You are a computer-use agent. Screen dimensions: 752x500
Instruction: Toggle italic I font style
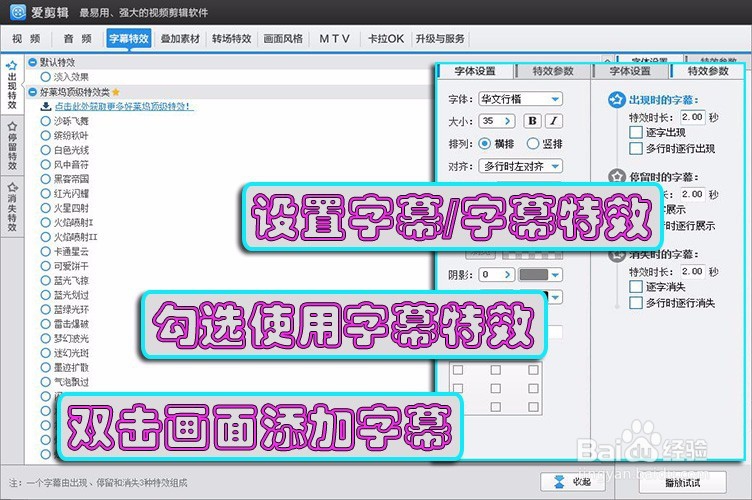pyautogui.click(x=553, y=121)
